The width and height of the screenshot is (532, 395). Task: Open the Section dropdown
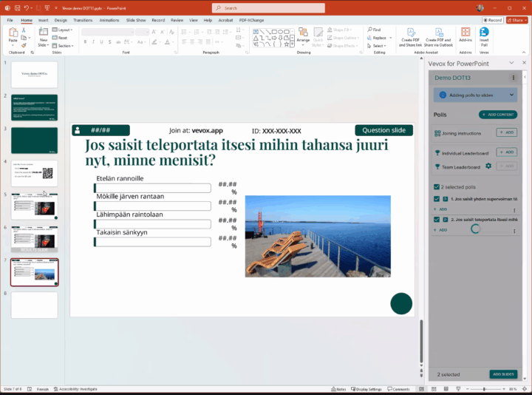point(63,46)
